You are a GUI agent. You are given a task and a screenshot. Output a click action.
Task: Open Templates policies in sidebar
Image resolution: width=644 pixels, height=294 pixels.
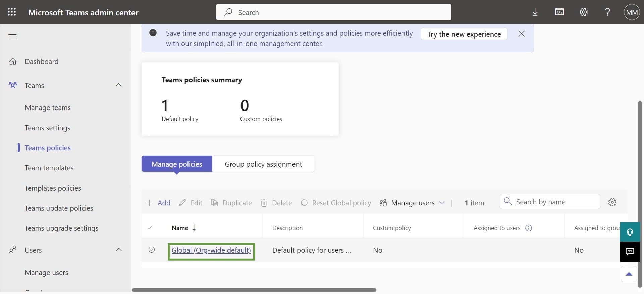53,188
